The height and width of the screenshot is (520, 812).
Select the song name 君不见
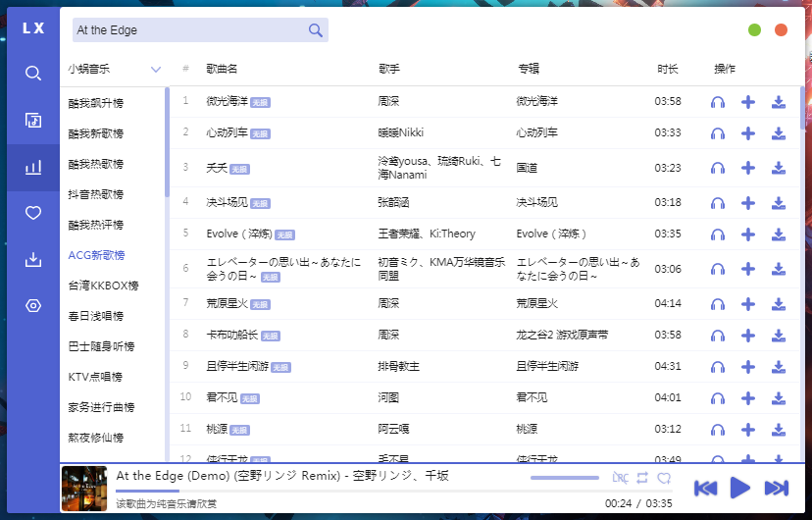coord(222,397)
